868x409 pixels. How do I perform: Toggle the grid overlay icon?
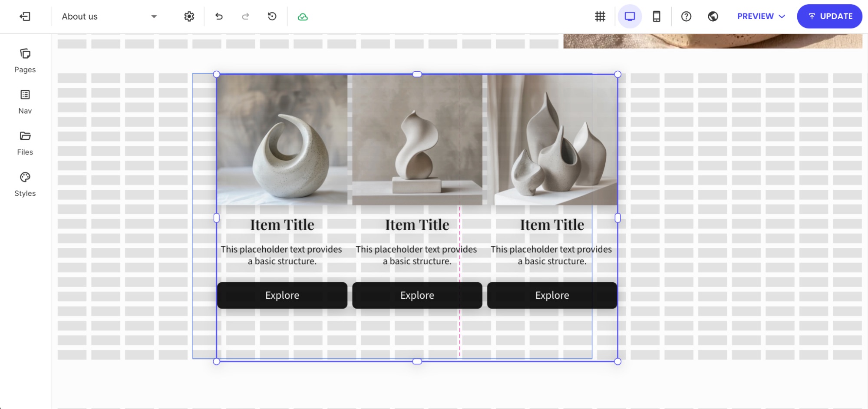tap(600, 16)
